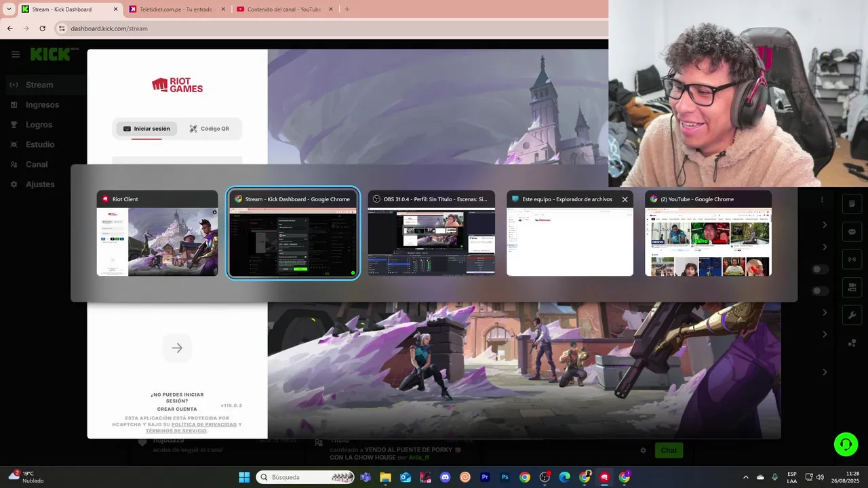The width and height of the screenshot is (868, 488).
Task: Click the Riot login arrow button
Action: [177, 348]
